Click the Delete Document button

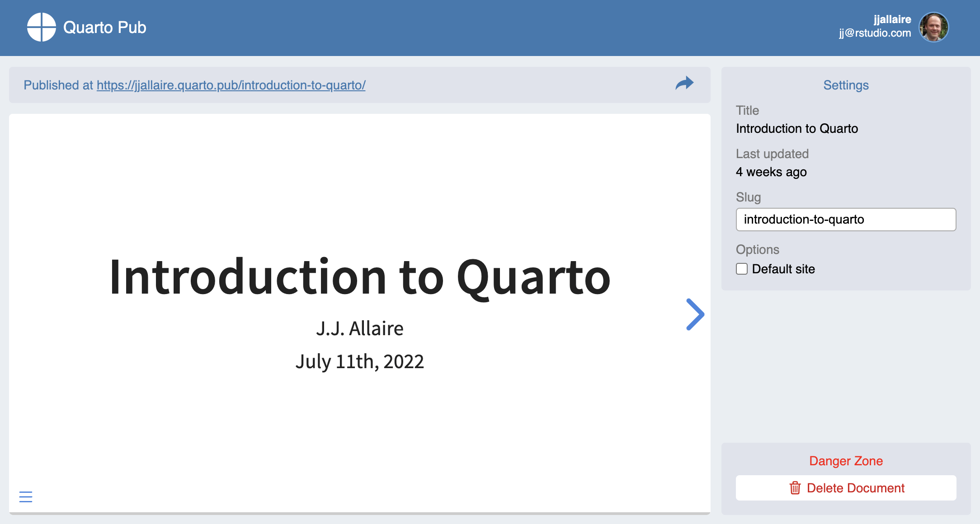846,488
